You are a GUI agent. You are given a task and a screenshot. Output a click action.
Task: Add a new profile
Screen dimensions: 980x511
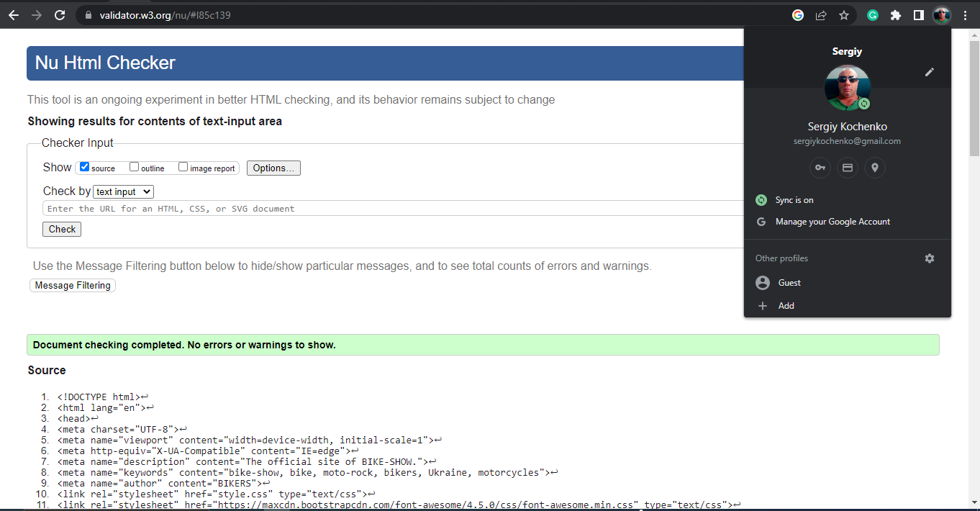pyautogui.click(x=848, y=306)
